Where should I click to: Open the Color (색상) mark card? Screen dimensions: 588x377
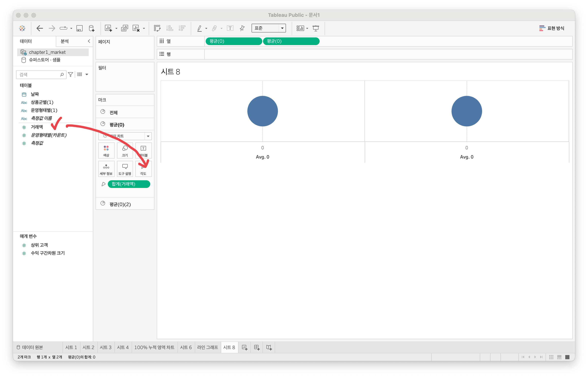click(x=106, y=150)
